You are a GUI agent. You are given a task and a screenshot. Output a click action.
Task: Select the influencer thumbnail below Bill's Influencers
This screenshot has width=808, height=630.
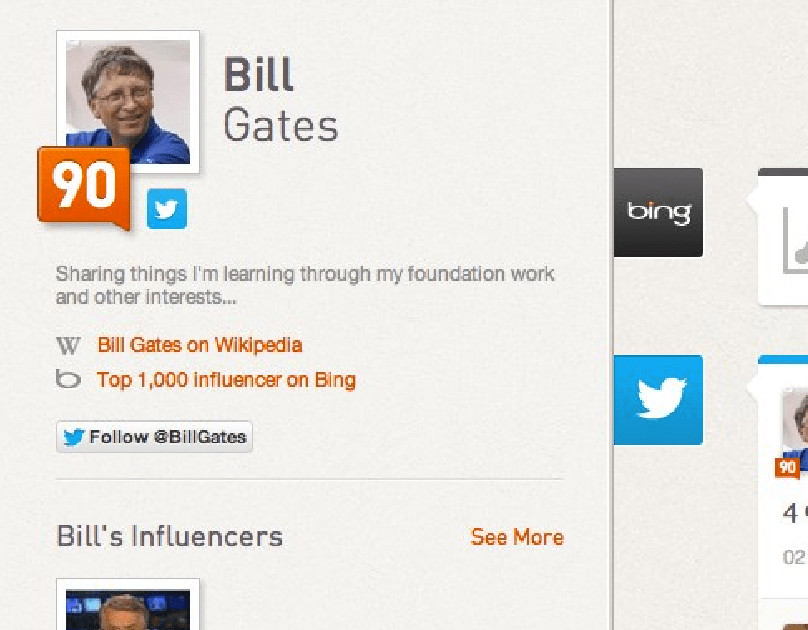128,607
